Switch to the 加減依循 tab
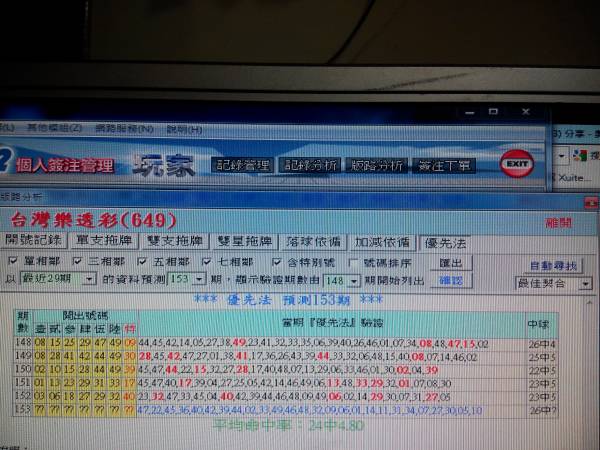This screenshot has width=600, height=450. click(382, 242)
